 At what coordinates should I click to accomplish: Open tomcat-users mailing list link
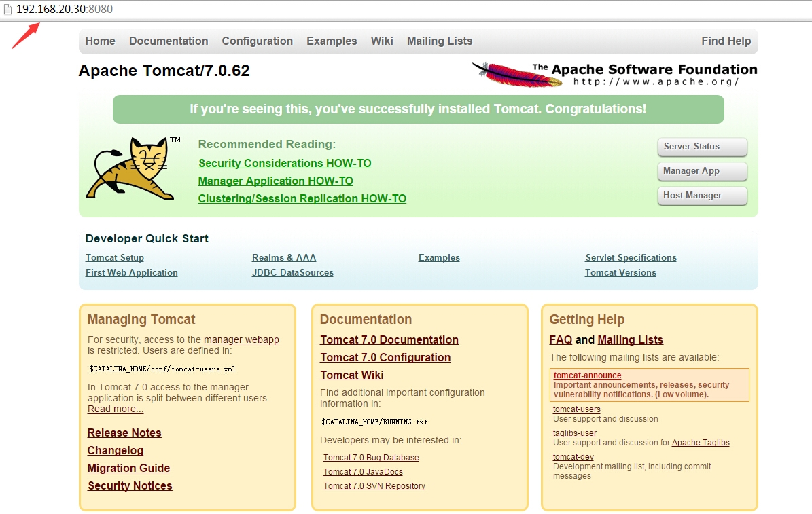(x=576, y=409)
